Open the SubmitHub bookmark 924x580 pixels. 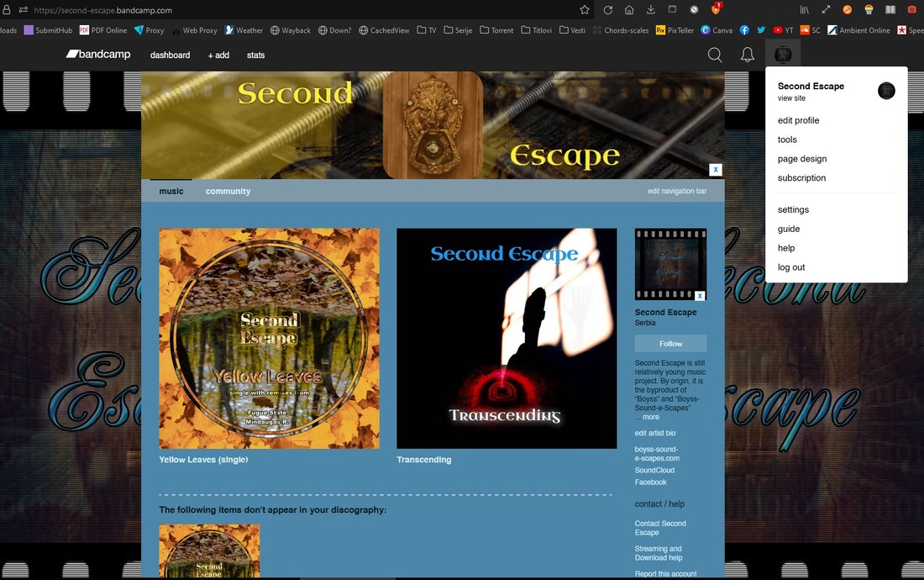(48, 30)
